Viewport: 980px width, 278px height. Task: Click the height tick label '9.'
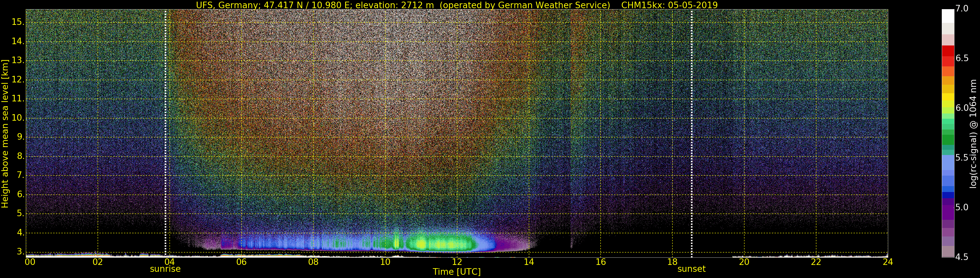click(x=20, y=137)
